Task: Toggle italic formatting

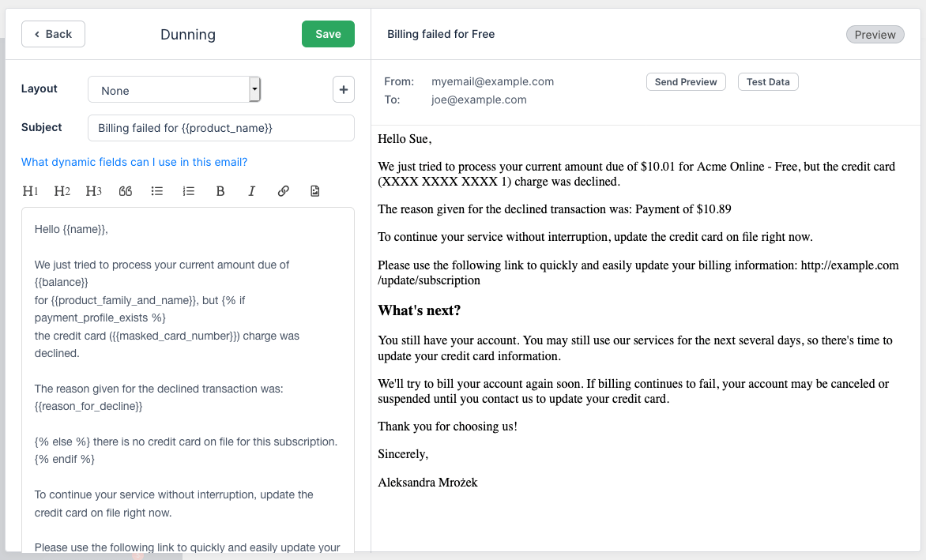Action: tap(251, 191)
